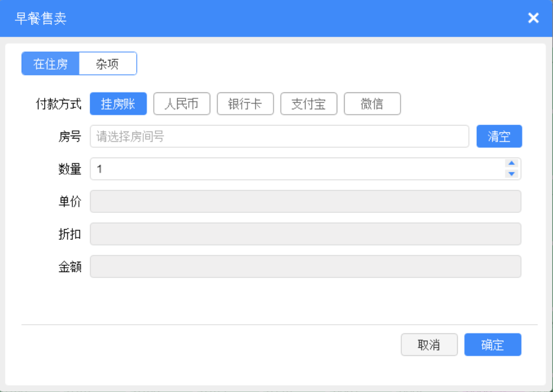Select 挂房账 as the payment method
Image resolution: width=553 pixels, height=392 pixels.
(x=118, y=104)
